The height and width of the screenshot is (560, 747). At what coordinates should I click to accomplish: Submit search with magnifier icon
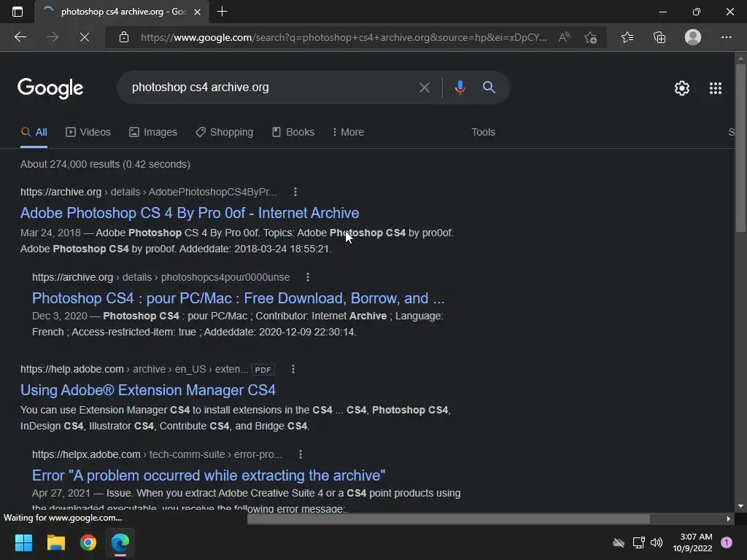[x=489, y=87]
